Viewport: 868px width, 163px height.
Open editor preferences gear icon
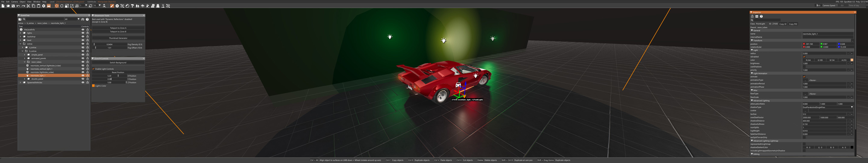pyautogui.click(x=43, y=6)
